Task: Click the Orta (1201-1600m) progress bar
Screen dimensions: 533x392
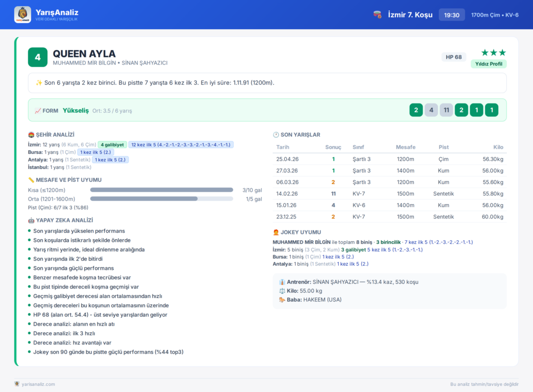Action: tap(161, 199)
